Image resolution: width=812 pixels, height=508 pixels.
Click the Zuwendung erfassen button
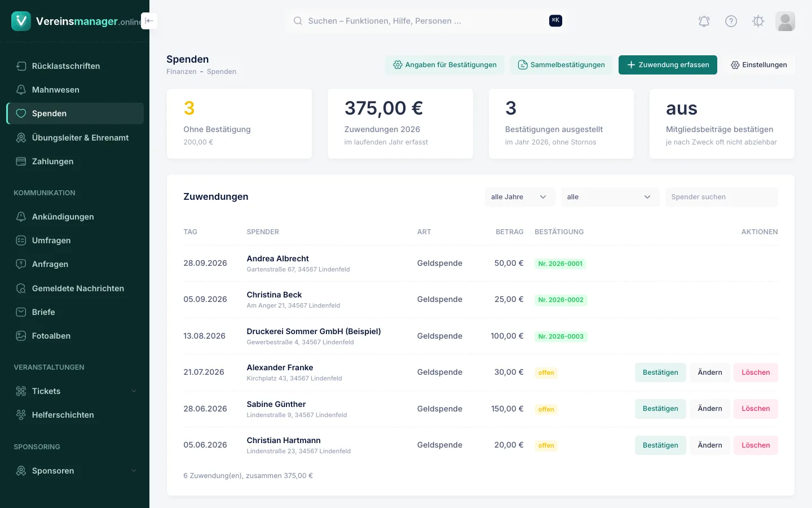668,65
